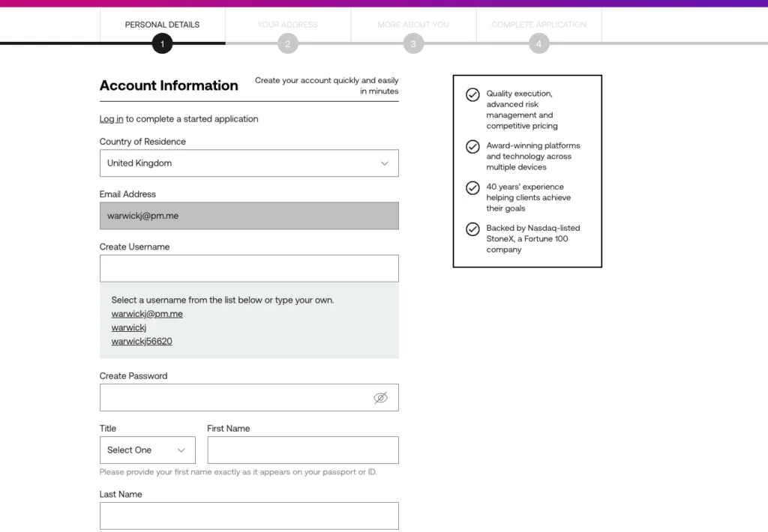Click step 4 circle in progress bar
768x532 pixels.
point(538,44)
